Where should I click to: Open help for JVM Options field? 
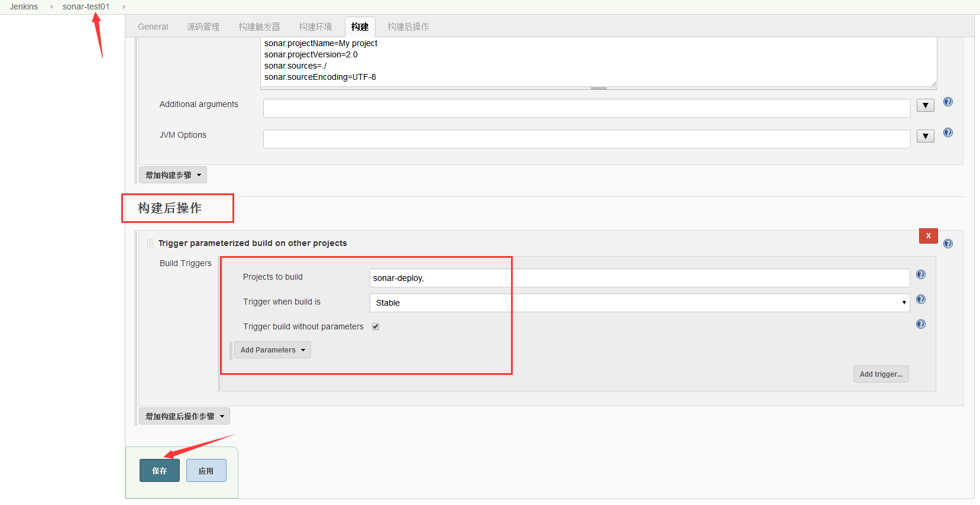click(947, 132)
